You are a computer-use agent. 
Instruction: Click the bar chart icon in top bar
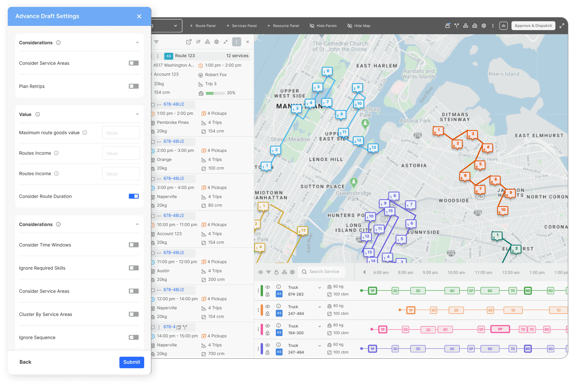[x=475, y=26]
